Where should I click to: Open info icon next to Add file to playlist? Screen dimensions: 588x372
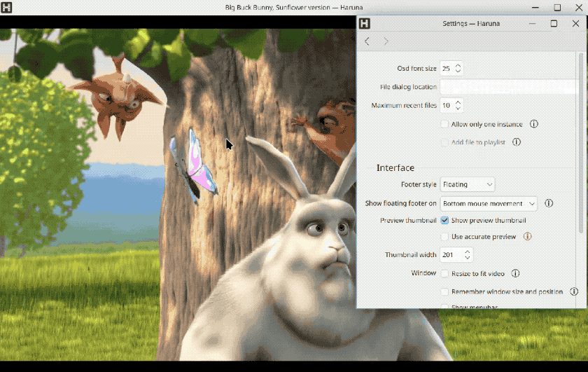coord(517,142)
